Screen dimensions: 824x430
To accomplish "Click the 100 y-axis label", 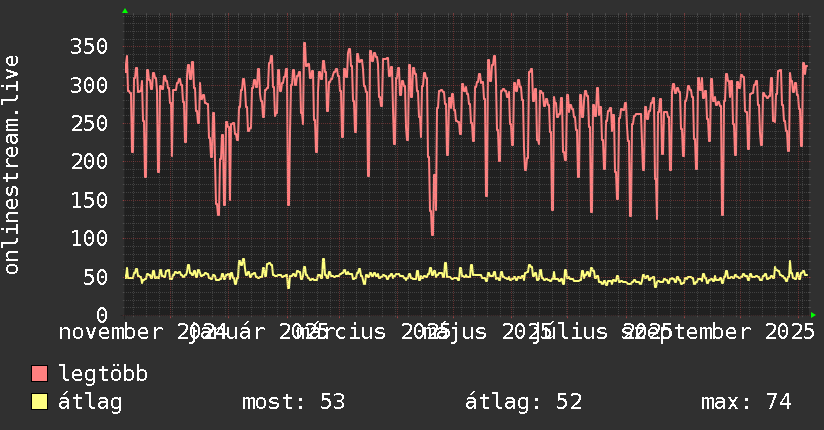I will coord(89,238).
